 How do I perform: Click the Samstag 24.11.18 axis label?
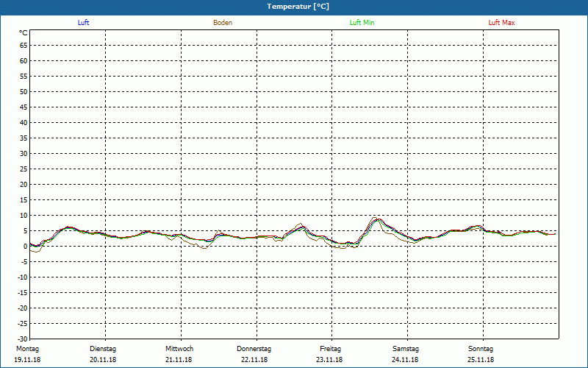click(406, 354)
